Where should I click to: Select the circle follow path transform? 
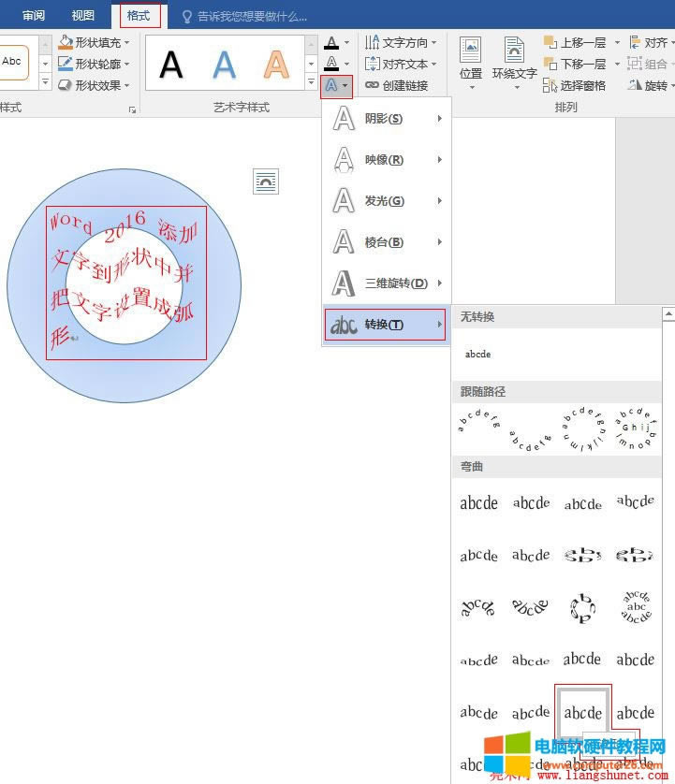(583, 429)
